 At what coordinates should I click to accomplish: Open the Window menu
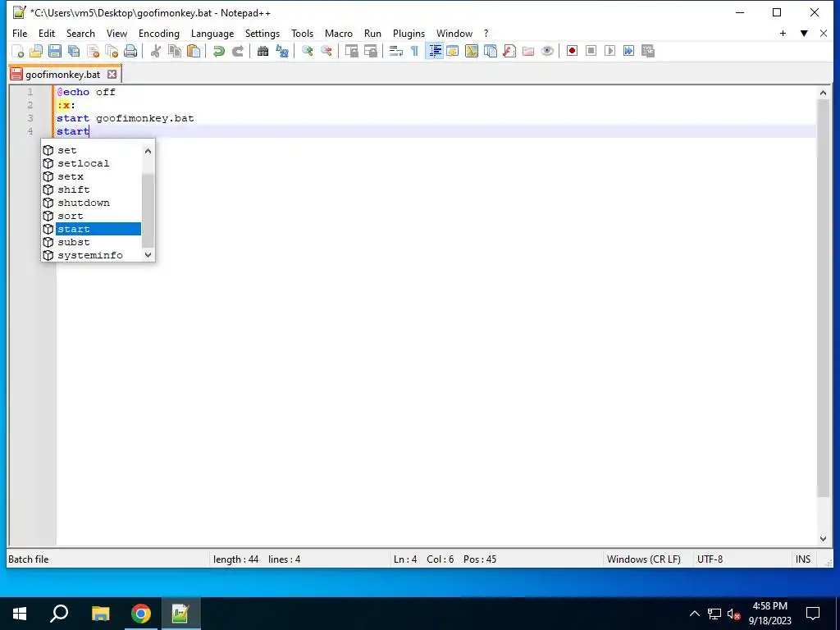point(454,33)
